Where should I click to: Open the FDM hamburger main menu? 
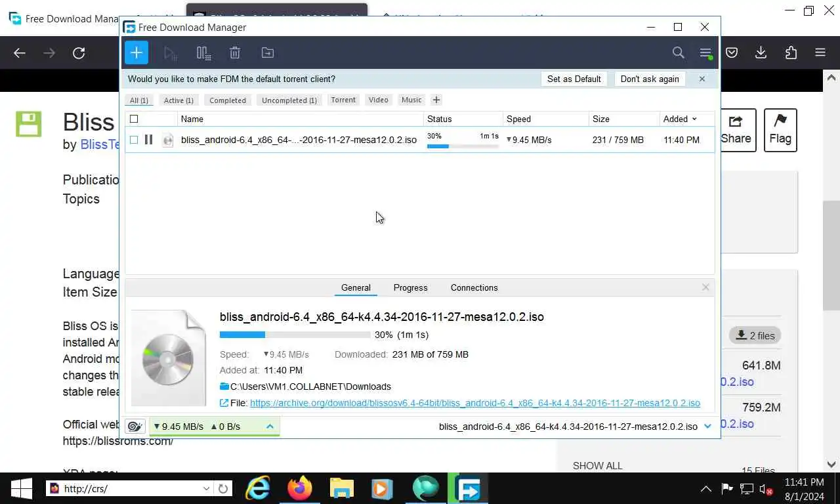pos(705,53)
